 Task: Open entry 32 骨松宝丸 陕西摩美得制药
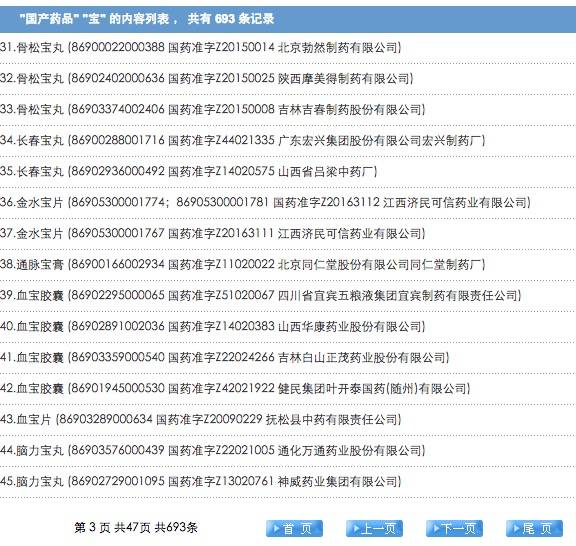[x=207, y=78]
